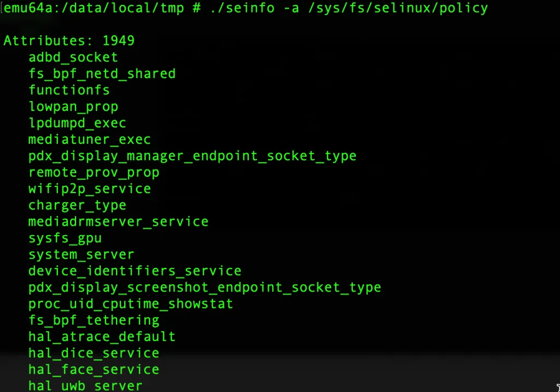This screenshot has height=392, width=560.
Task: Click the functionfs attribute text
Action: tap(69, 90)
